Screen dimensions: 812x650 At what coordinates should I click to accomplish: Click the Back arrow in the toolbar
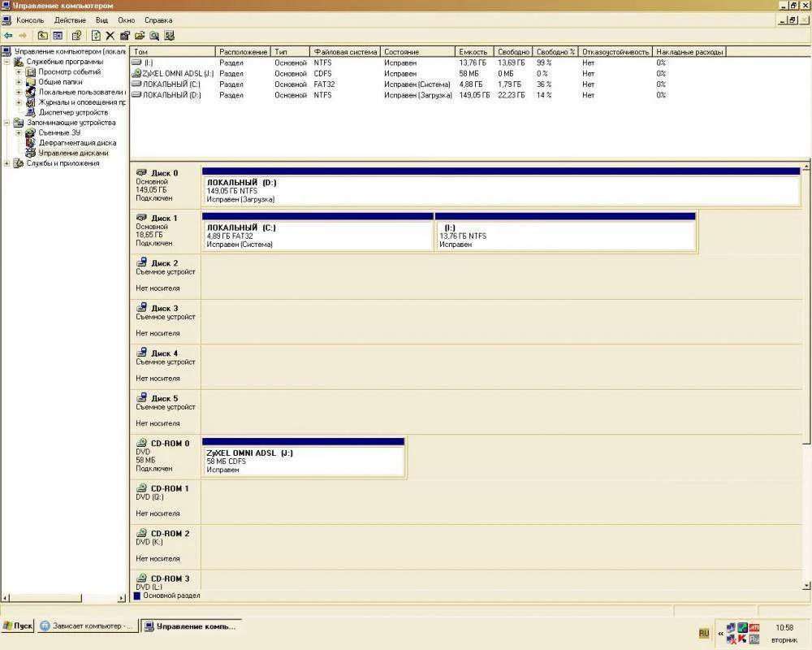pyautogui.click(x=8, y=36)
